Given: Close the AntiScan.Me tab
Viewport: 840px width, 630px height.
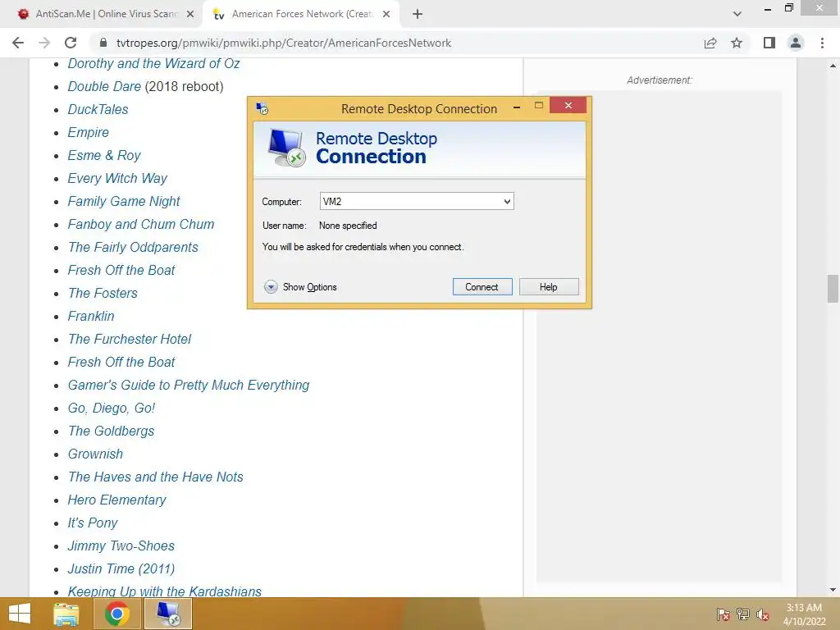Looking at the screenshot, I should pos(190,15).
